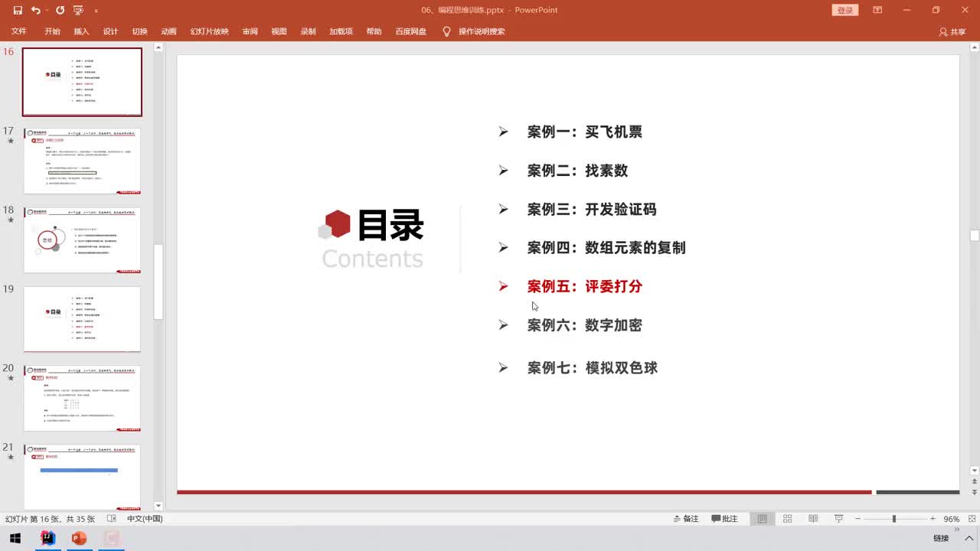
Task: Switch to the 设计 ribbon tab
Action: click(x=110, y=31)
